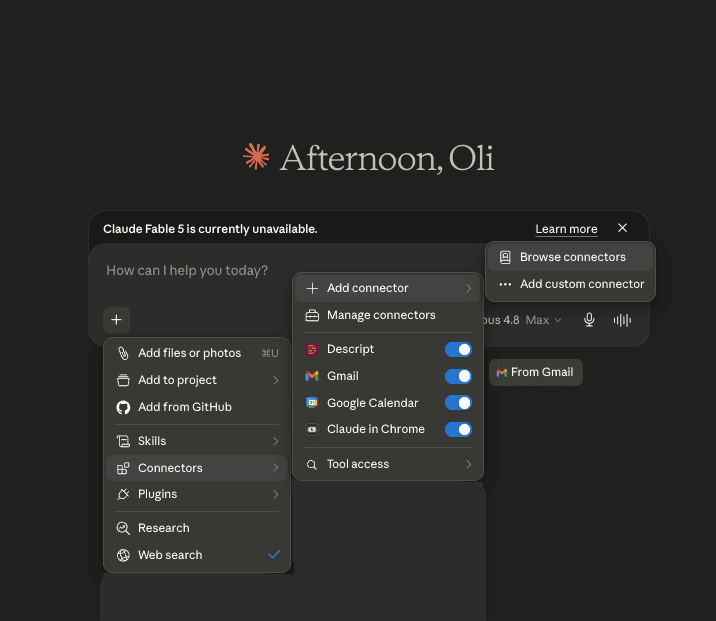The width and height of the screenshot is (716, 621).
Task: Click the Web search globe icon
Action: tap(123, 555)
